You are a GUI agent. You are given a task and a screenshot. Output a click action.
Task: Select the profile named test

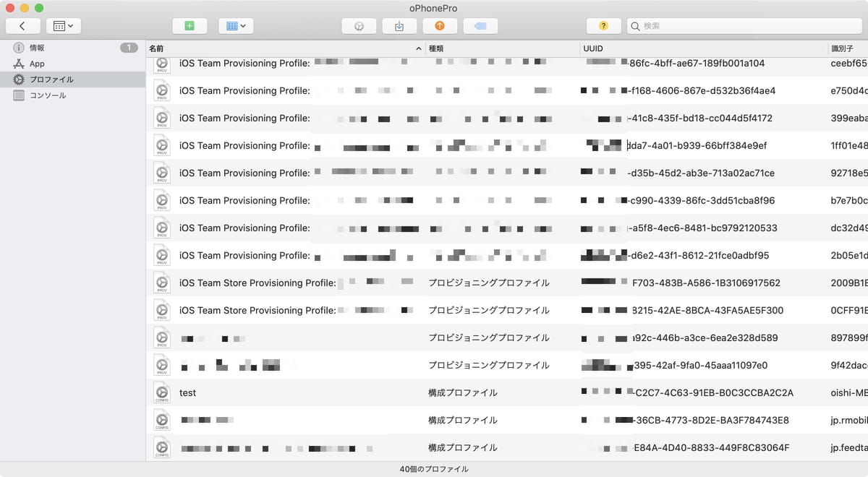point(187,392)
